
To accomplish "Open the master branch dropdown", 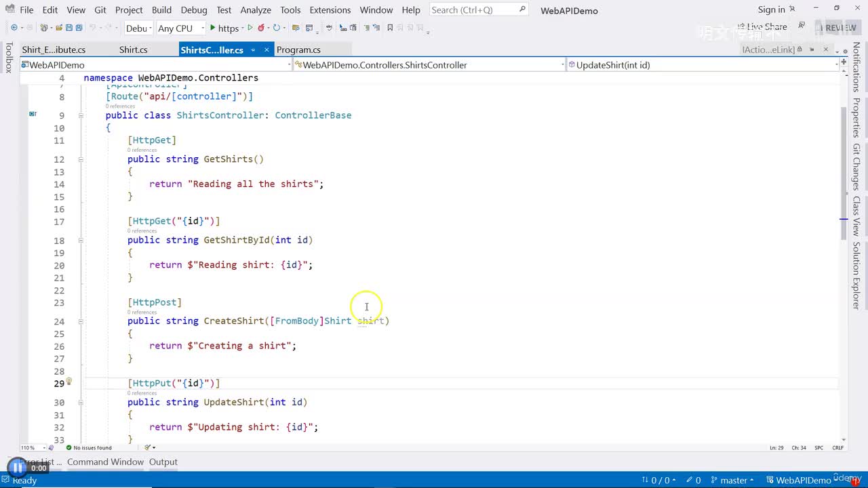I will pos(731,480).
